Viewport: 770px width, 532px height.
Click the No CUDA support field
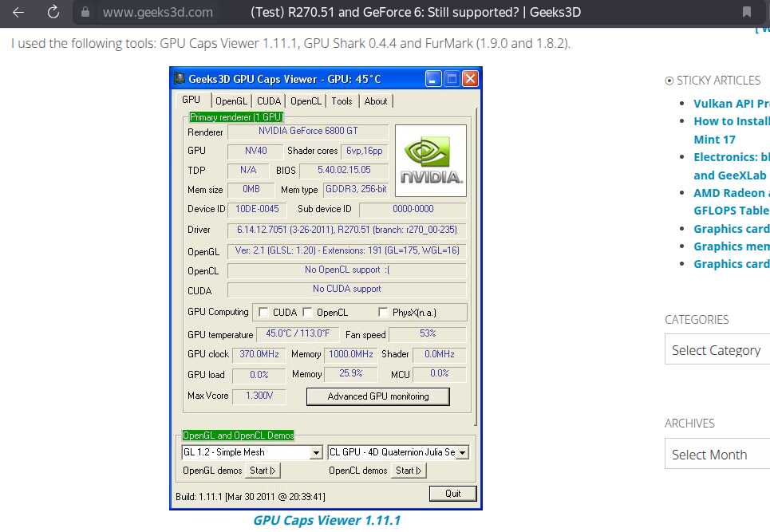click(346, 289)
